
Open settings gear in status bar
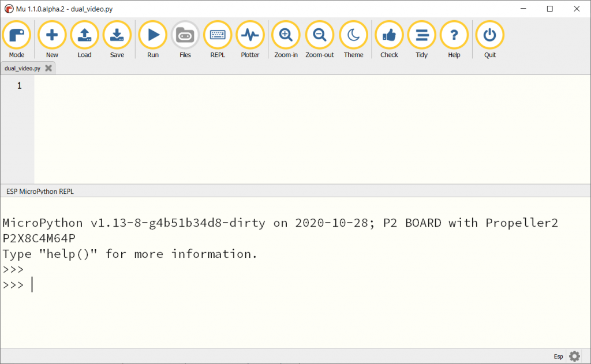574,356
